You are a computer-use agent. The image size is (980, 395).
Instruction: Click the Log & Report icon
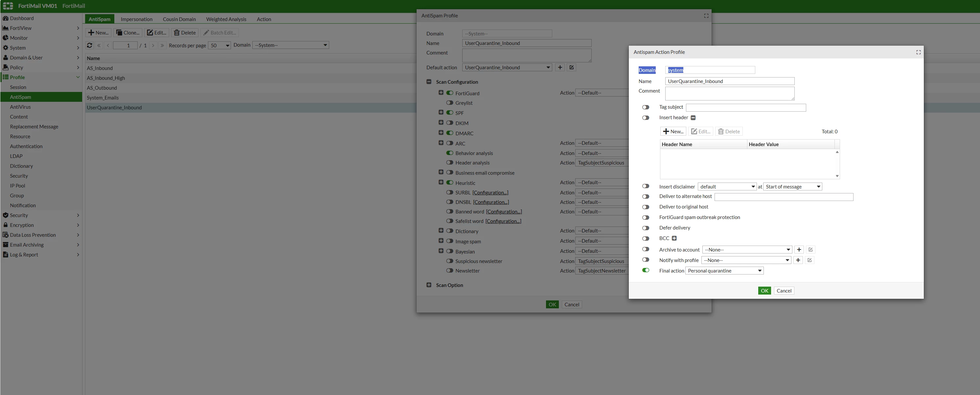[x=5, y=255]
